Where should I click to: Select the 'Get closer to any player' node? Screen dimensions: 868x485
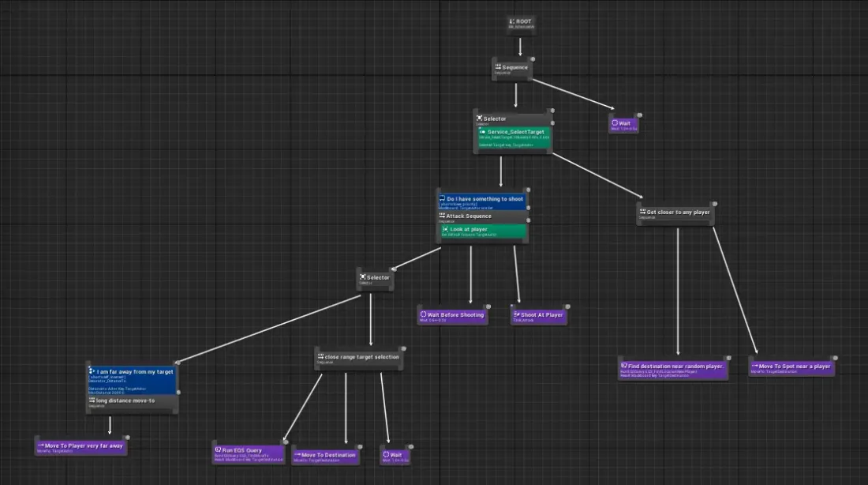(x=675, y=213)
